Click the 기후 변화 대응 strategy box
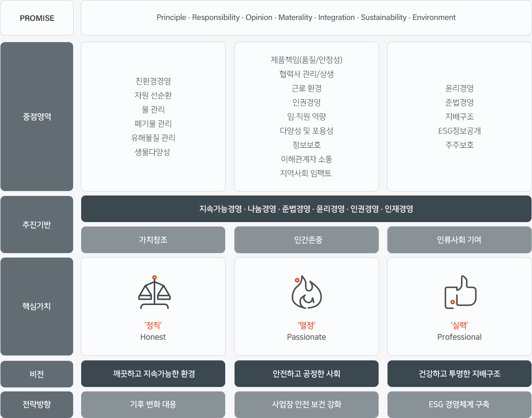Image resolution: width=532 pixels, height=418 pixels. pyautogui.click(x=153, y=404)
